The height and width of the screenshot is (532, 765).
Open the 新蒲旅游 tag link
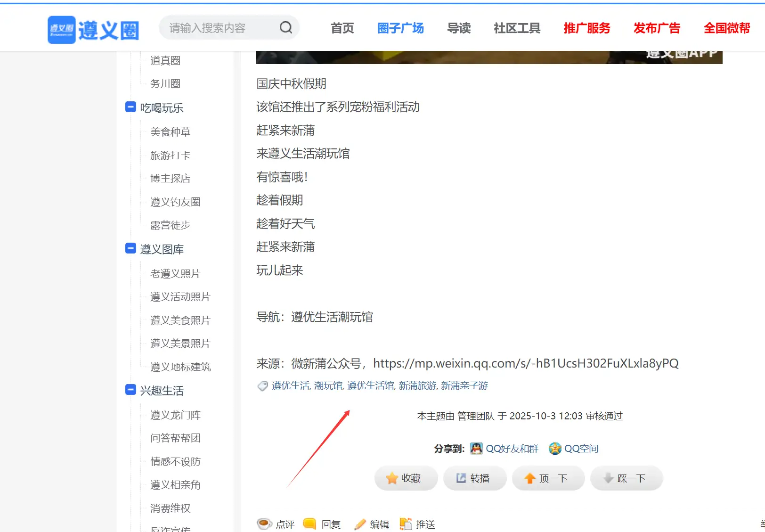click(416, 385)
